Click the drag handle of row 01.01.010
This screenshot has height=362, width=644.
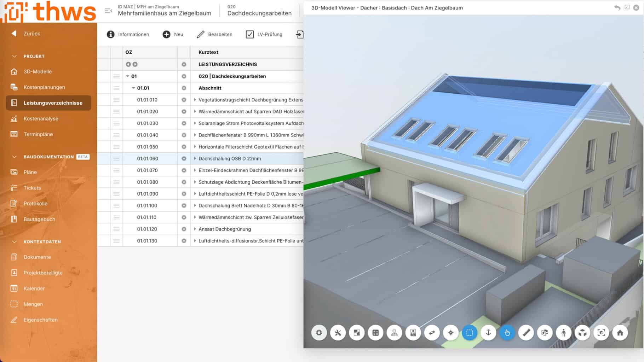(116, 100)
